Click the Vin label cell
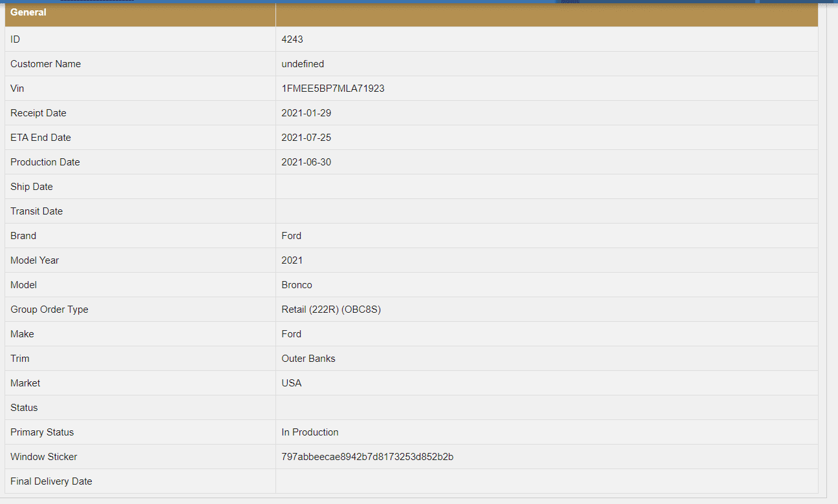The height and width of the screenshot is (504, 838). coord(140,89)
